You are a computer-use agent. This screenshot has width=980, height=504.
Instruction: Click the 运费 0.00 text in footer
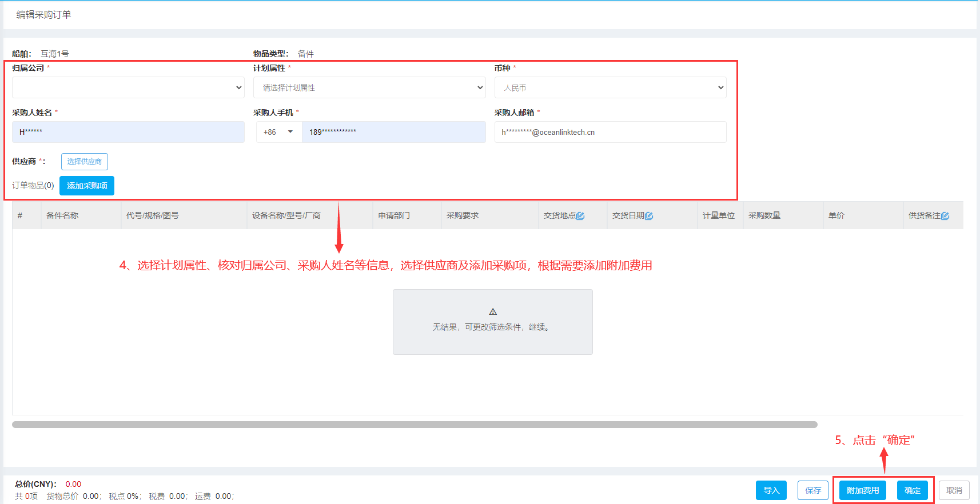click(214, 497)
